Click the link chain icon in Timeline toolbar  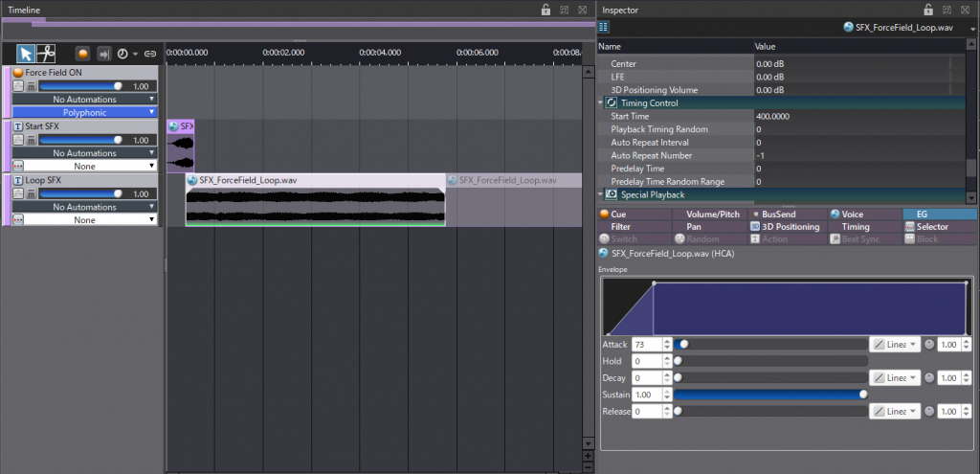150,54
